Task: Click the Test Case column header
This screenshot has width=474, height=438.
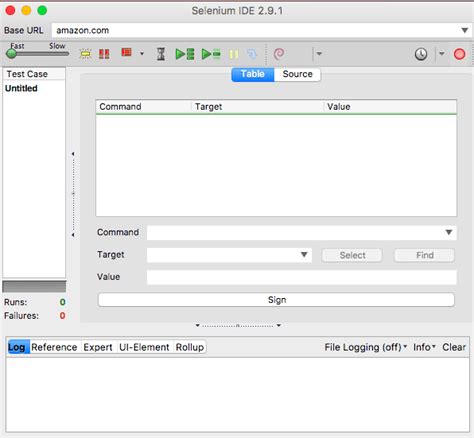Action: point(34,74)
